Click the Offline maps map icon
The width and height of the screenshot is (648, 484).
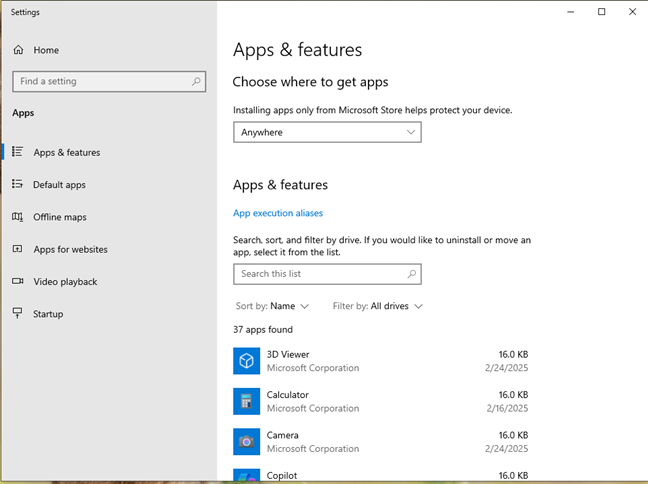pos(17,217)
